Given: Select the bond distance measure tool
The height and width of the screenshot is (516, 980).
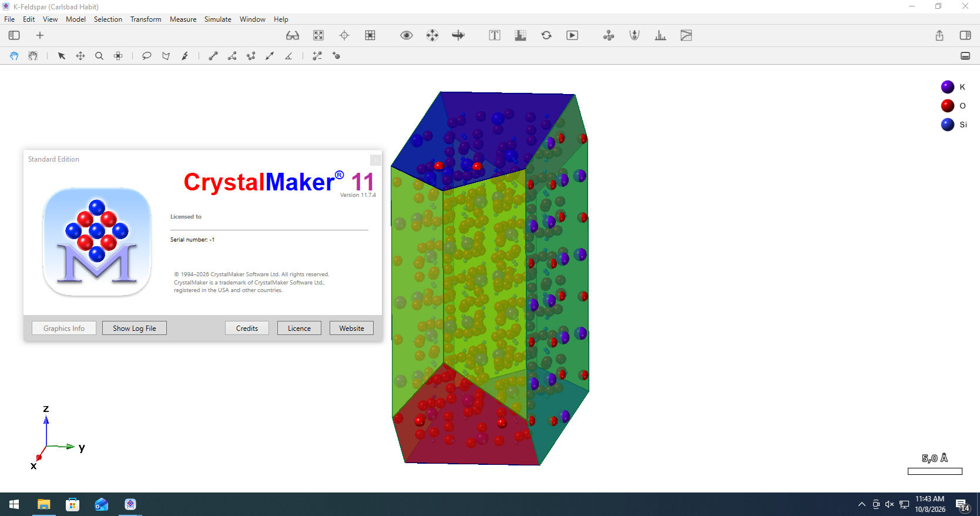Looking at the screenshot, I should click(x=213, y=56).
